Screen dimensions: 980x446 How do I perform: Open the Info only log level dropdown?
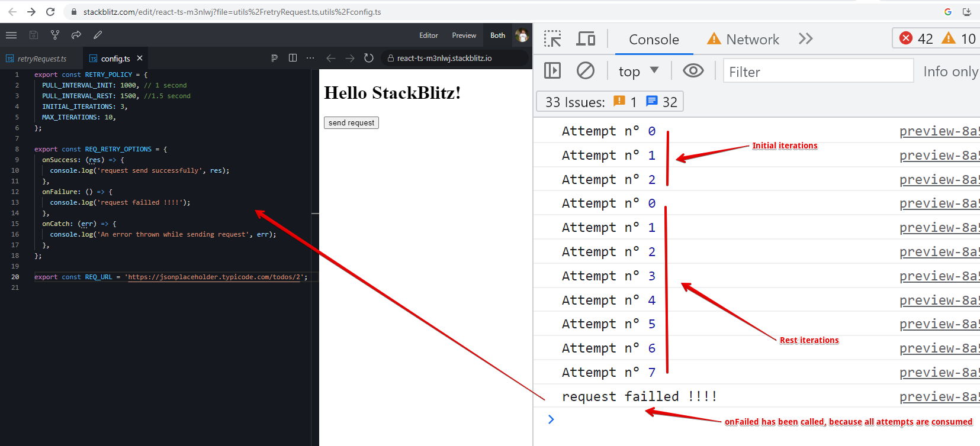point(951,72)
